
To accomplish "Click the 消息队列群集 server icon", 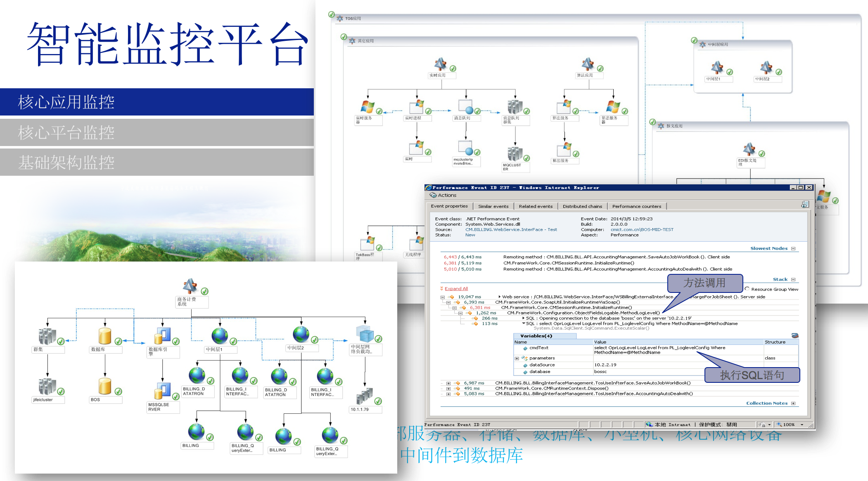I will pos(515,107).
